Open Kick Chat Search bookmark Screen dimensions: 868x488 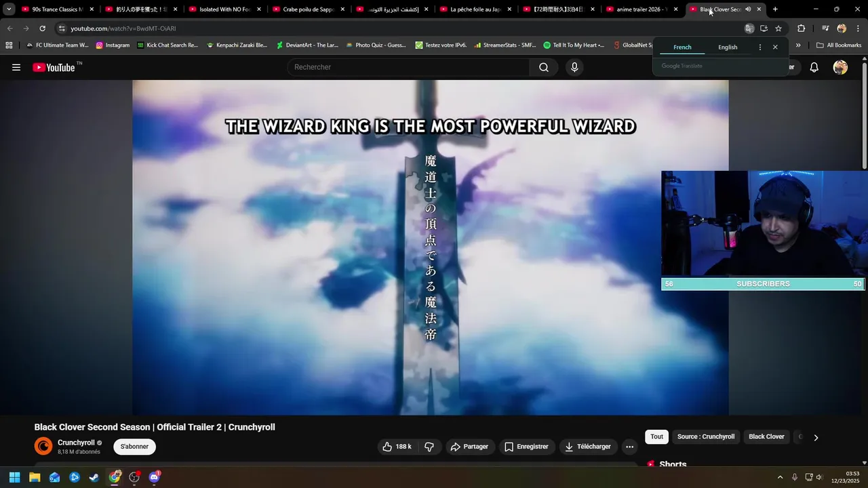(167, 45)
